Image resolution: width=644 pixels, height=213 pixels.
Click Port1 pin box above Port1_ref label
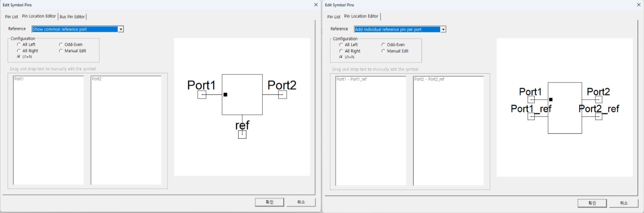(x=531, y=99)
